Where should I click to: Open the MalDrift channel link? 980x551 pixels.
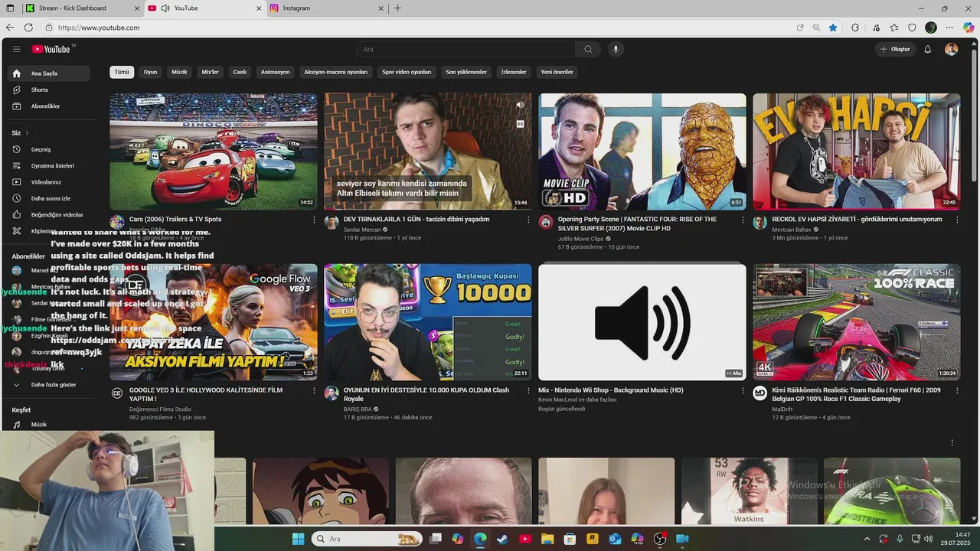(x=783, y=409)
